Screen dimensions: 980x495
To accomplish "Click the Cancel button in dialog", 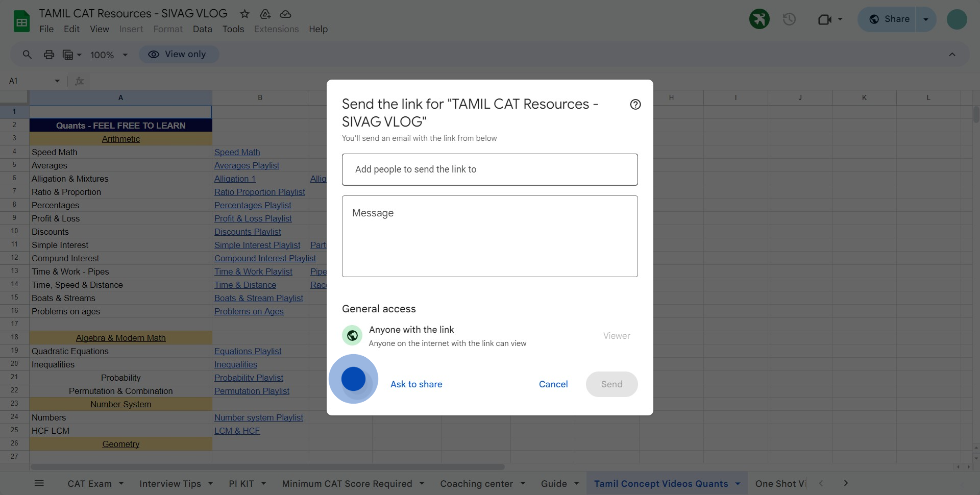I will [553, 384].
